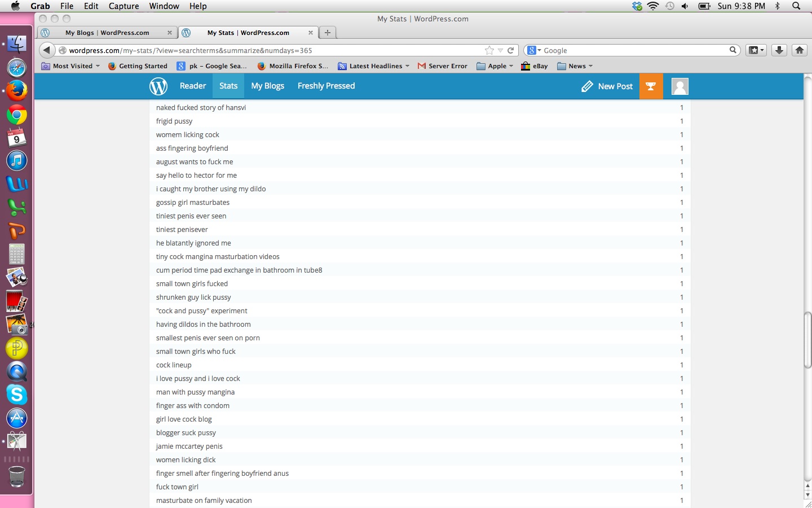This screenshot has height=508, width=812.
Task: Open the Capture menu in menu bar
Action: point(123,6)
